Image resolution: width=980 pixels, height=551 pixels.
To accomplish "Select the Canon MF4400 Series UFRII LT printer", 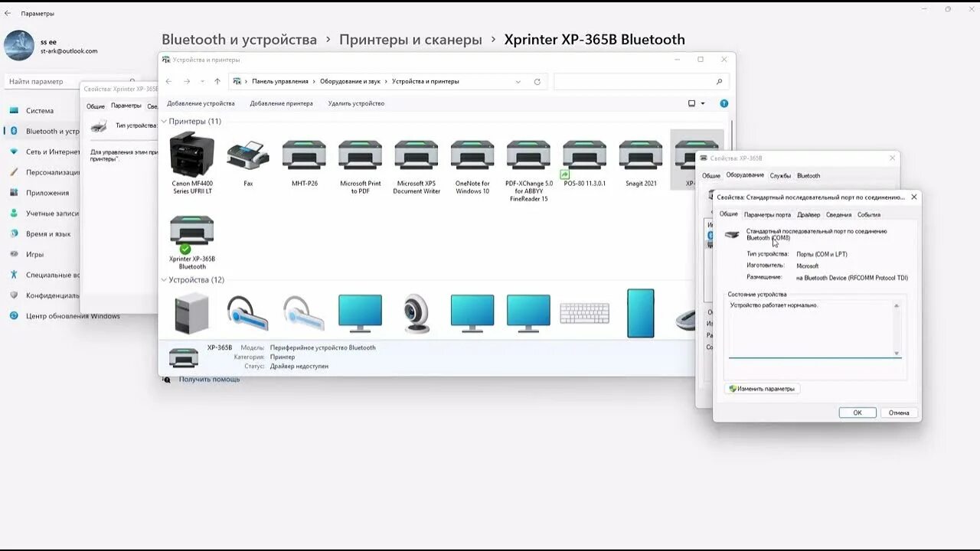I will [x=192, y=162].
